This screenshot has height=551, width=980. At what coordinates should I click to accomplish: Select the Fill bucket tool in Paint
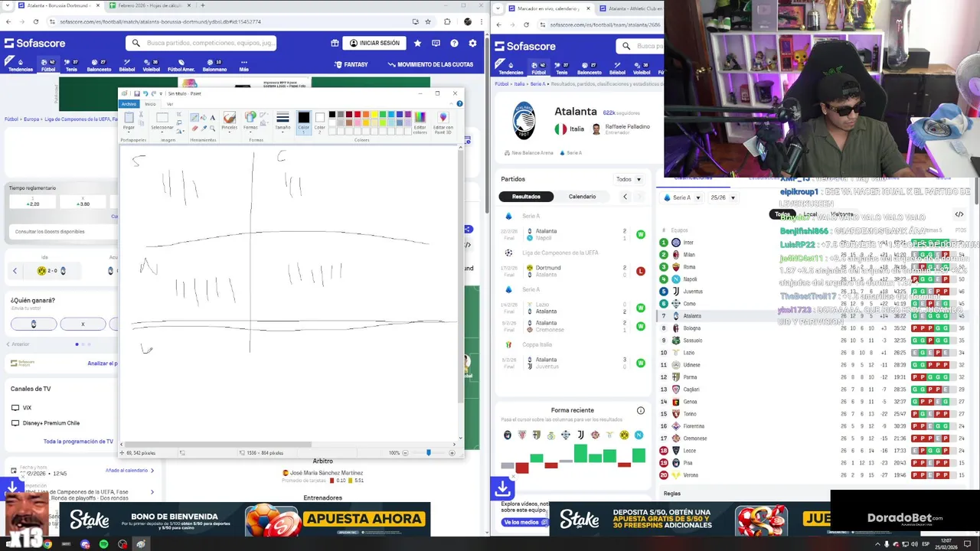[204, 117]
